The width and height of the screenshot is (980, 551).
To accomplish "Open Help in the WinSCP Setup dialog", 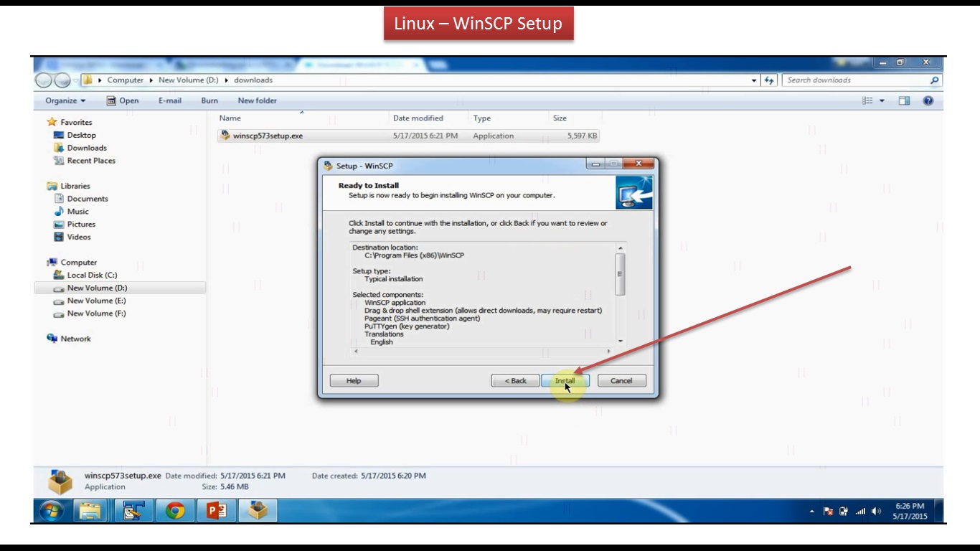I will coord(354,380).
